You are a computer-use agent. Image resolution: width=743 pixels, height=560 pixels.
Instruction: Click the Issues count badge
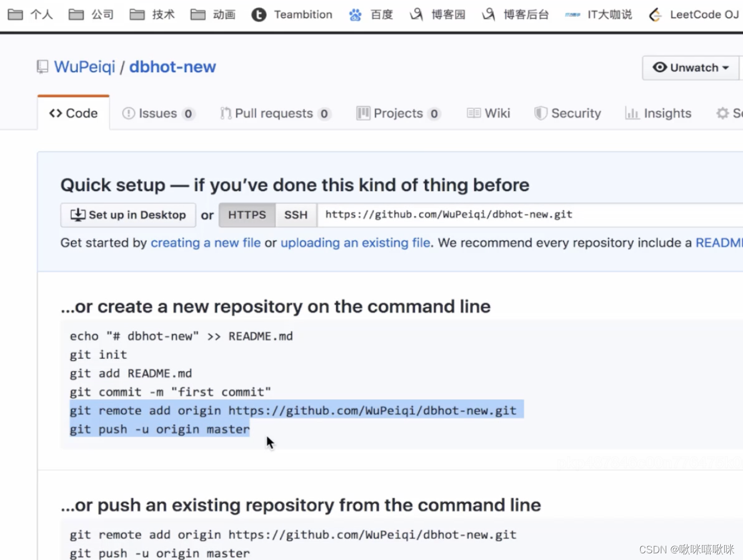[188, 114]
